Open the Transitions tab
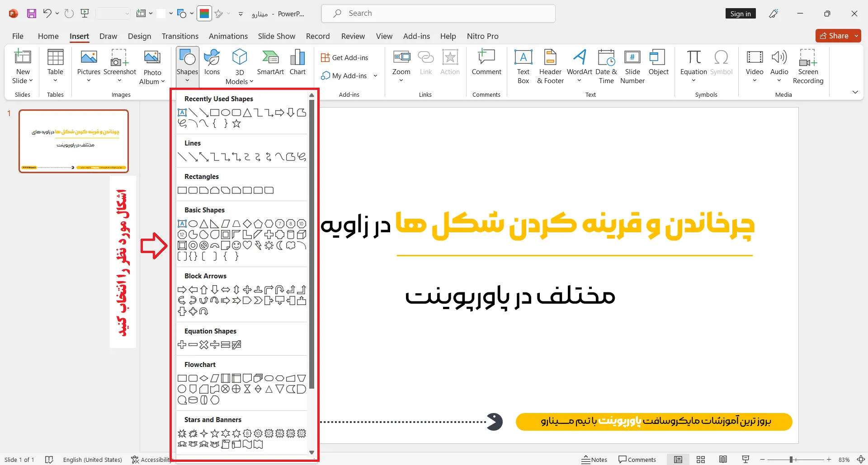Image resolution: width=868 pixels, height=465 pixels. pyautogui.click(x=180, y=36)
